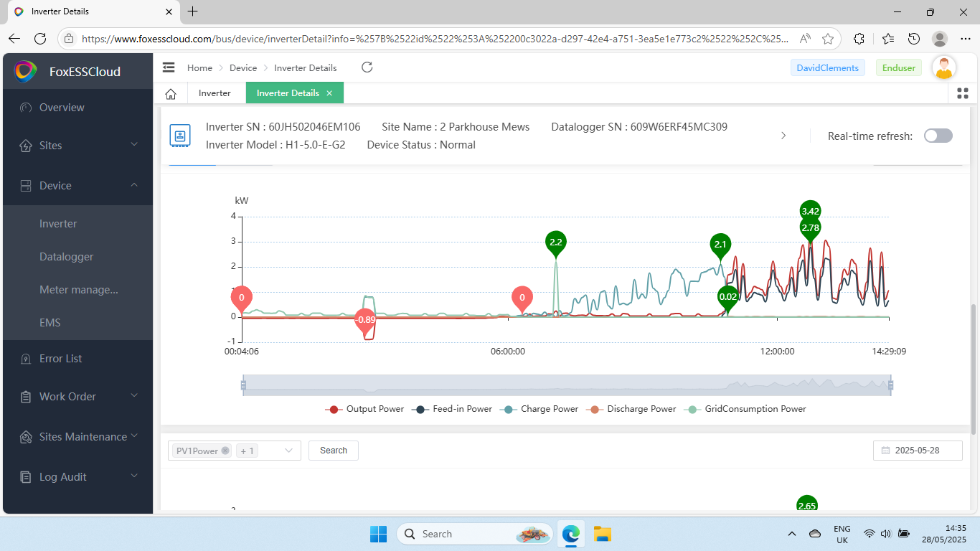This screenshot has width=980, height=551.
Task: Switch to the Inverter tab
Action: 215,93
